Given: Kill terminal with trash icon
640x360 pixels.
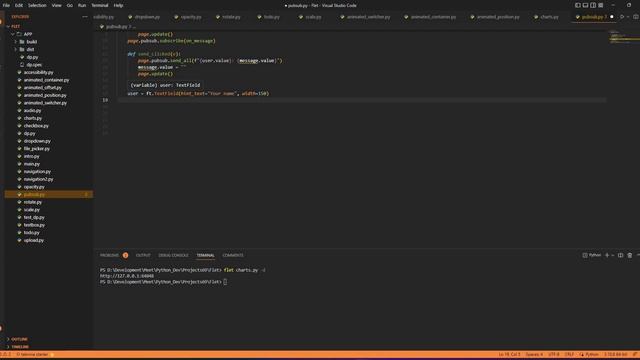Looking at the screenshot, I should 629,255.
